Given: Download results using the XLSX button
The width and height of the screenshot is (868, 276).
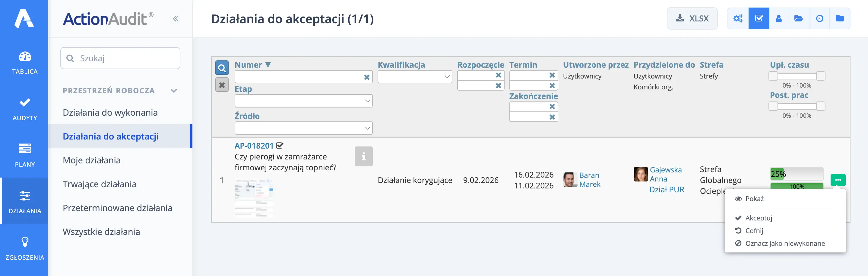Looking at the screenshot, I should pos(692,18).
